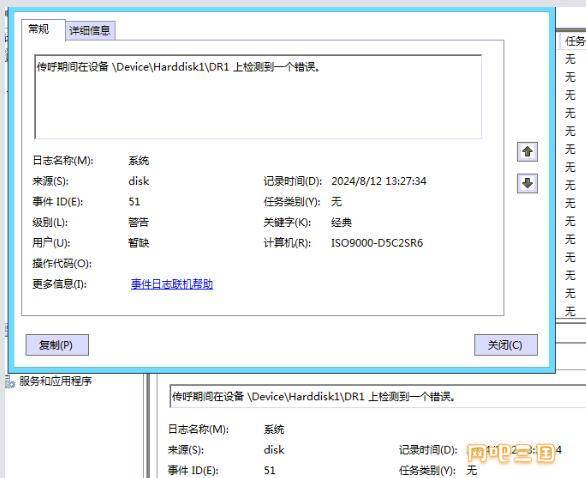
Task: Click the event ID 51 in background pane
Action: [269, 470]
